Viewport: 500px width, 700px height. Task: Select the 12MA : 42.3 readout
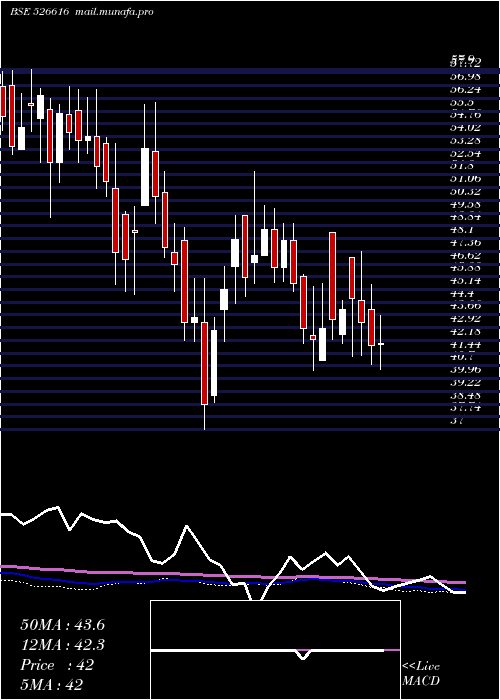[x=63, y=645]
